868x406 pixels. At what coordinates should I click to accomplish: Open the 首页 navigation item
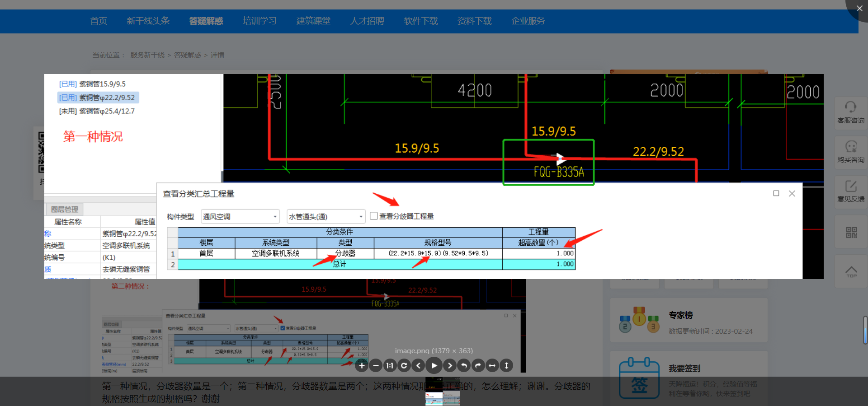[99, 21]
